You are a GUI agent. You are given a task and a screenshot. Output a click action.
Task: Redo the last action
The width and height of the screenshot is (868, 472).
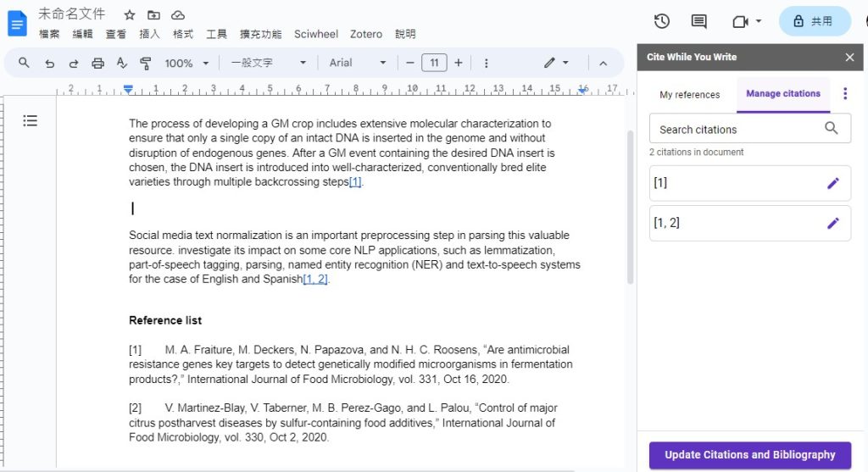73,63
